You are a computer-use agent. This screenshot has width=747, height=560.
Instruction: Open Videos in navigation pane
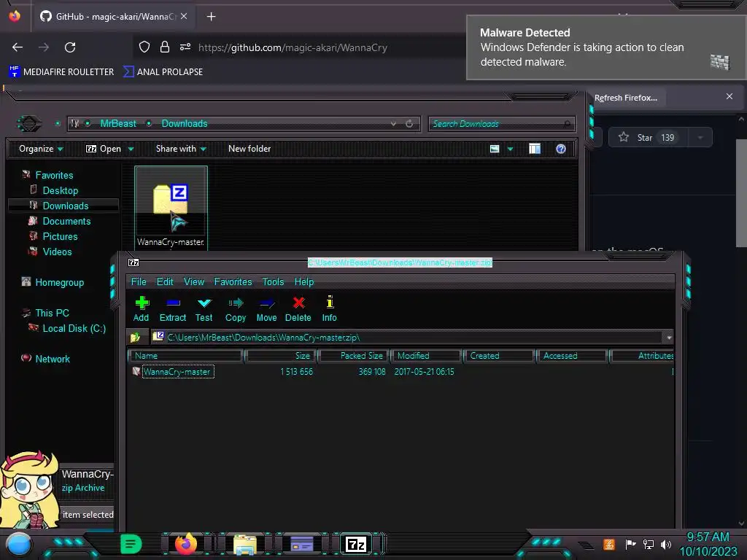coord(57,252)
